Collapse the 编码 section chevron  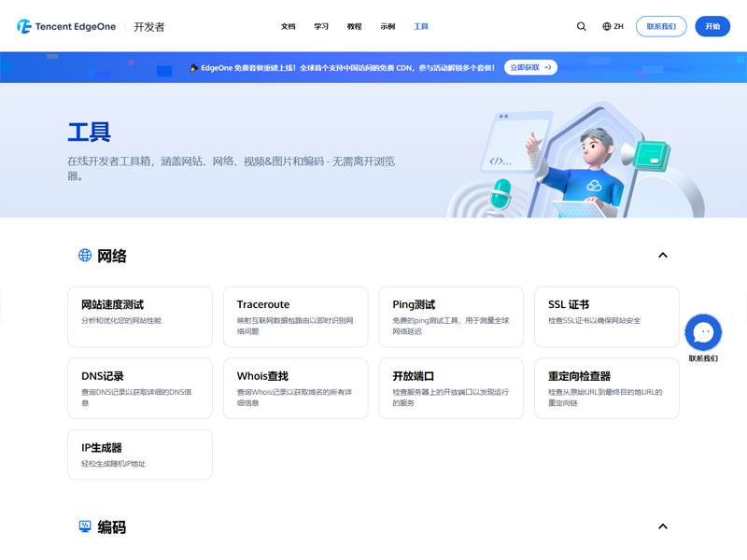663,526
